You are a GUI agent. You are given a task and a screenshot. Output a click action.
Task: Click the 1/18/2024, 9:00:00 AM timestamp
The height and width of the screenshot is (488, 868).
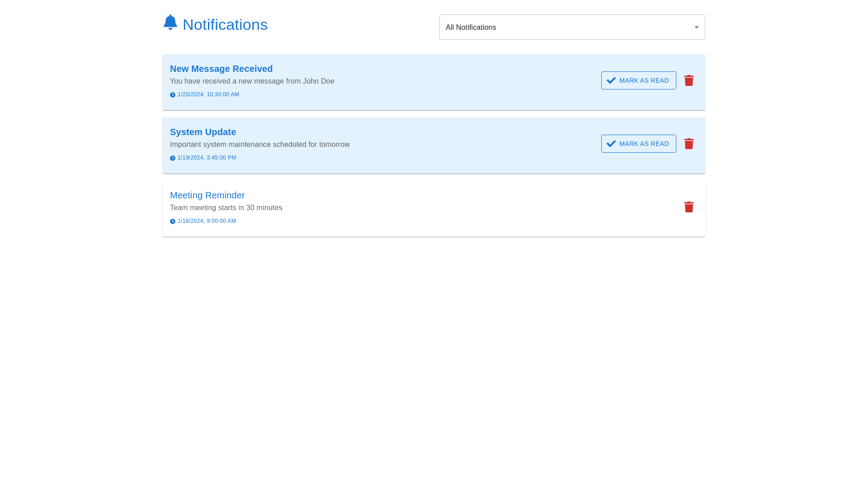pos(207,221)
